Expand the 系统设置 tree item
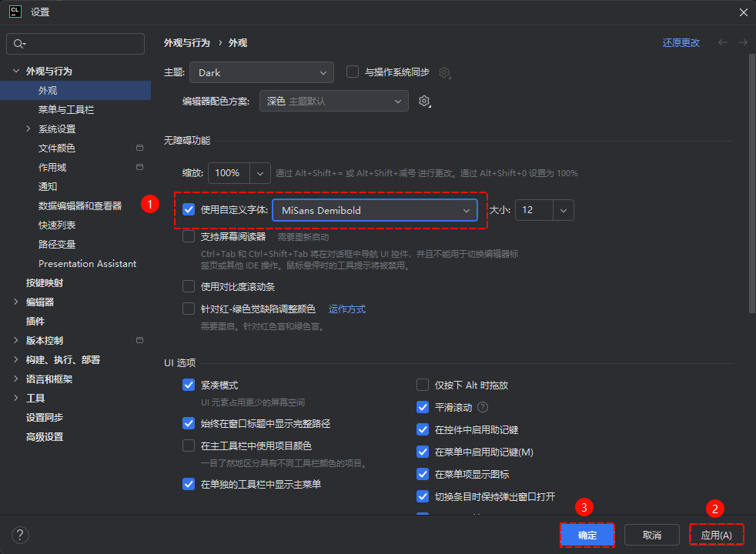This screenshot has height=554, width=756. [x=28, y=128]
